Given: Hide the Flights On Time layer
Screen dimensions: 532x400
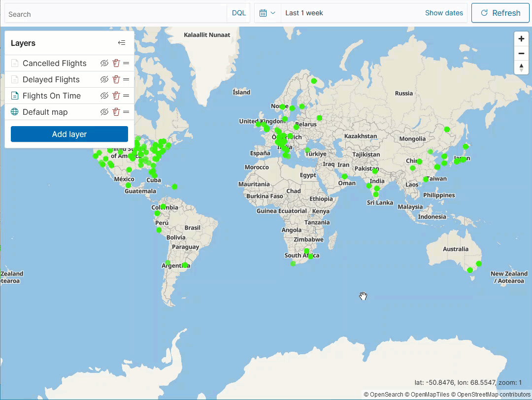Looking at the screenshot, I should click(x=104, y=96).
